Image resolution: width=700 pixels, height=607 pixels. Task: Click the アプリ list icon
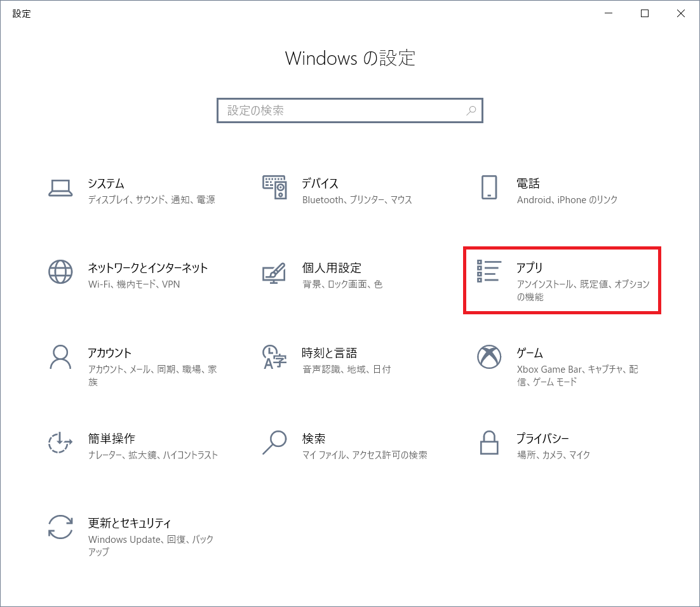(x=489, y=271)
